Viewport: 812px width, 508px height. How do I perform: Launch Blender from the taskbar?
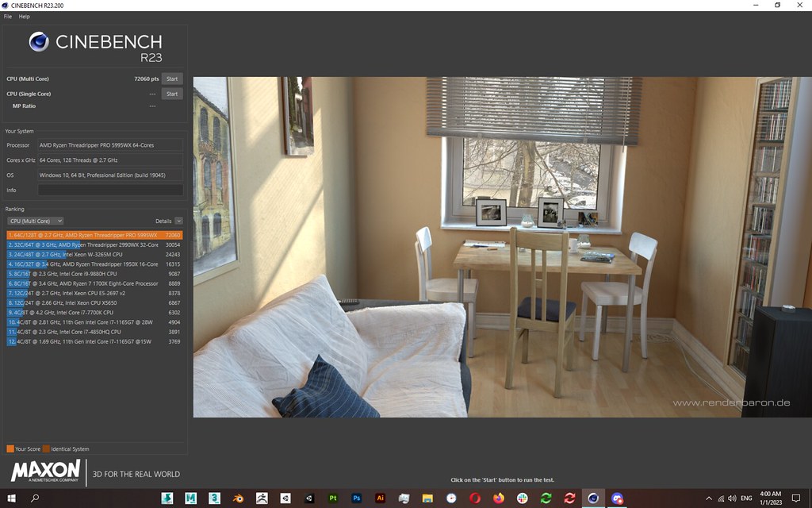[238, 498]
